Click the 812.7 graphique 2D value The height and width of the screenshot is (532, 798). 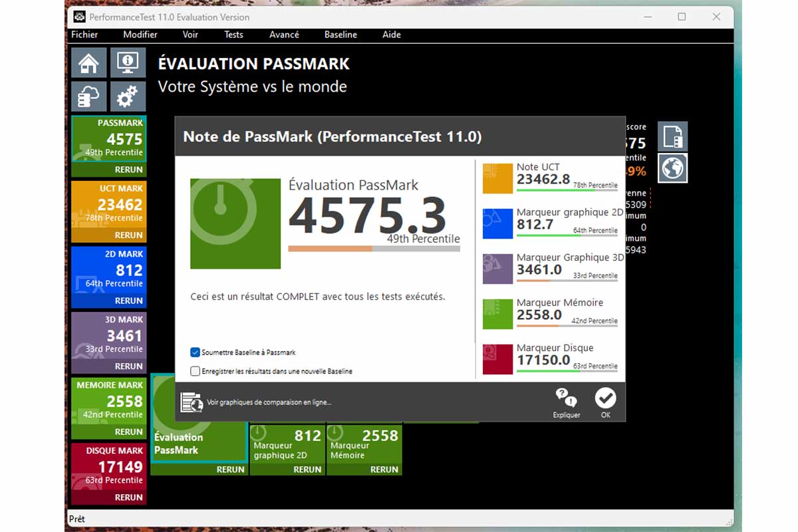click(535, 224)
